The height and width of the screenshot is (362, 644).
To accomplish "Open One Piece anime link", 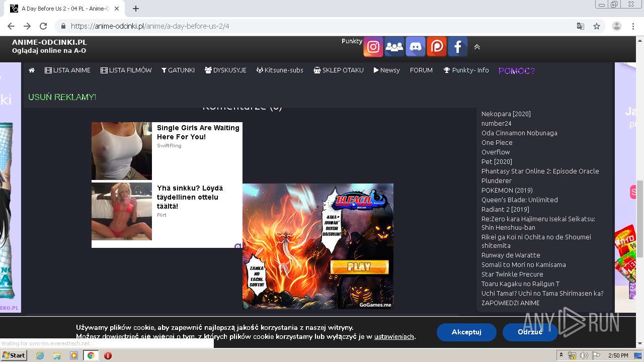I will pos(497,143).
